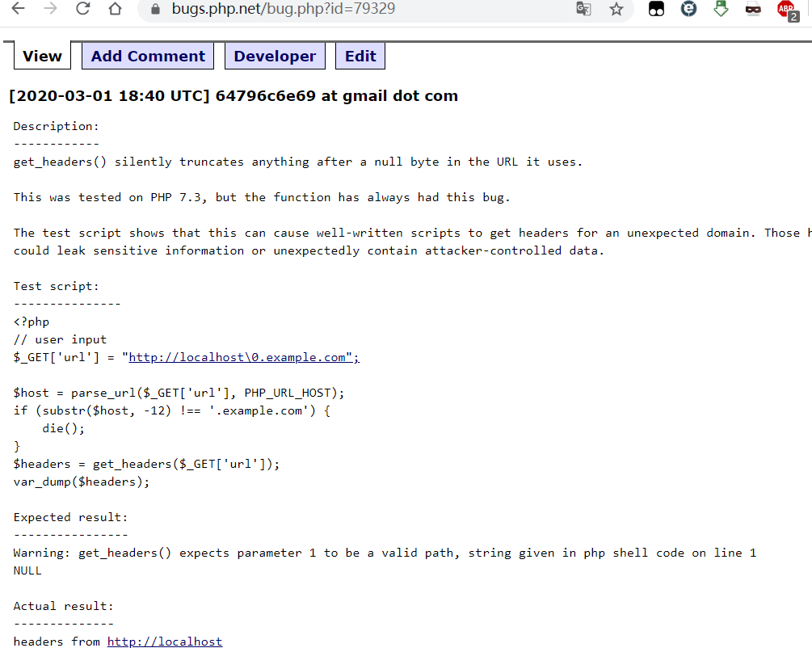Click the browser forward arrow

(x=50, y=9)
